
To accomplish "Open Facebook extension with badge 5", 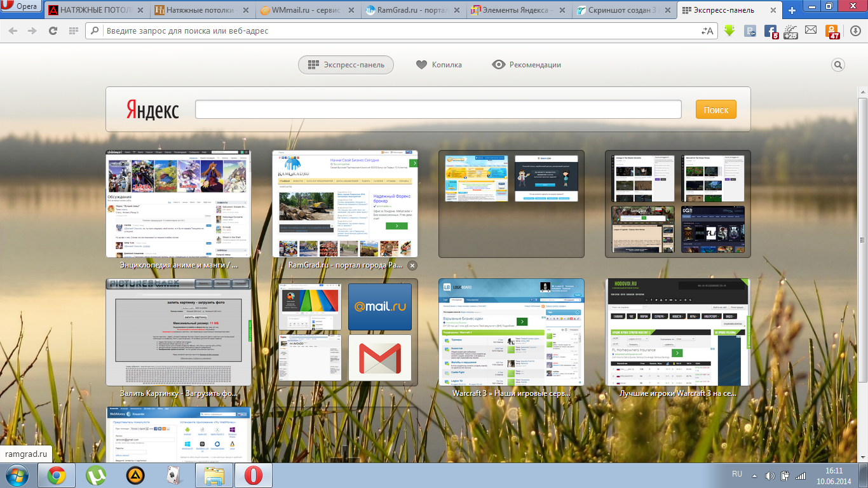I will click(x=771, y=31).
